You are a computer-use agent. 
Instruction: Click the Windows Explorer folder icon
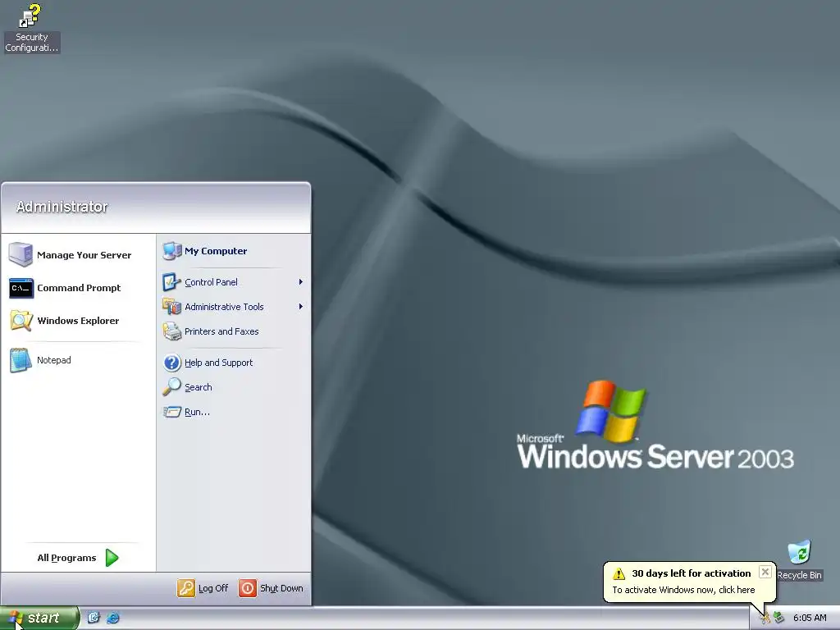click(21, 321)
